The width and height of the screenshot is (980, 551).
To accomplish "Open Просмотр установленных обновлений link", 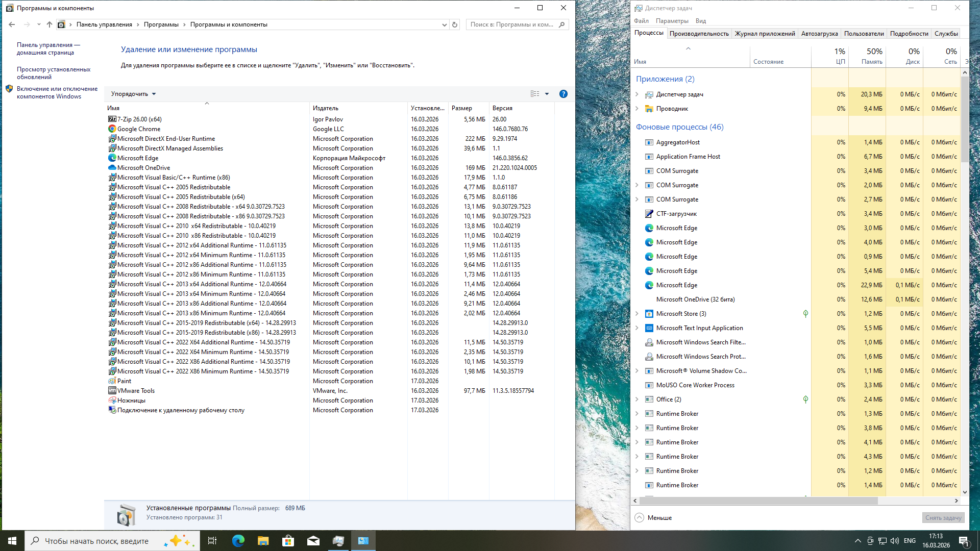I will point(54,73).
